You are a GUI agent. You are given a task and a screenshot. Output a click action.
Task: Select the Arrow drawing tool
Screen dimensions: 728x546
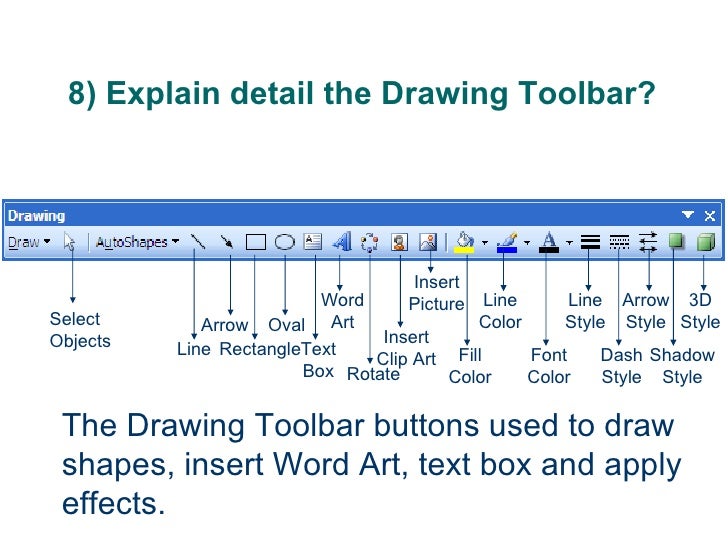point(227,241)
